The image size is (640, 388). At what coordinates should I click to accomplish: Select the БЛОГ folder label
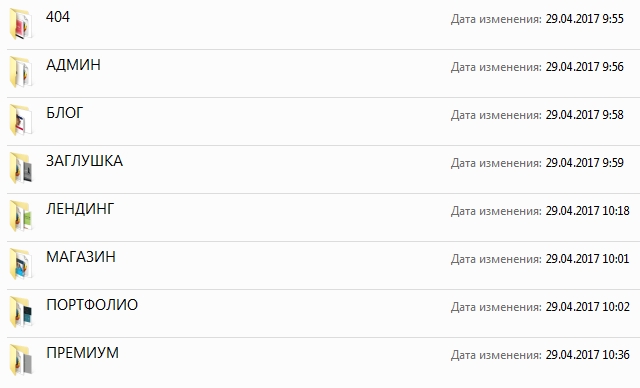tap(64, 113)
